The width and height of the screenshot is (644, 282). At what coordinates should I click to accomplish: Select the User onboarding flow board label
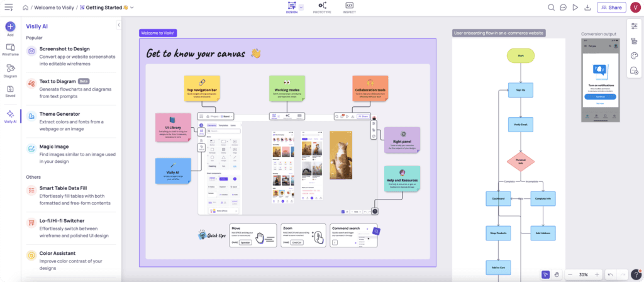(x=499, y=33)
